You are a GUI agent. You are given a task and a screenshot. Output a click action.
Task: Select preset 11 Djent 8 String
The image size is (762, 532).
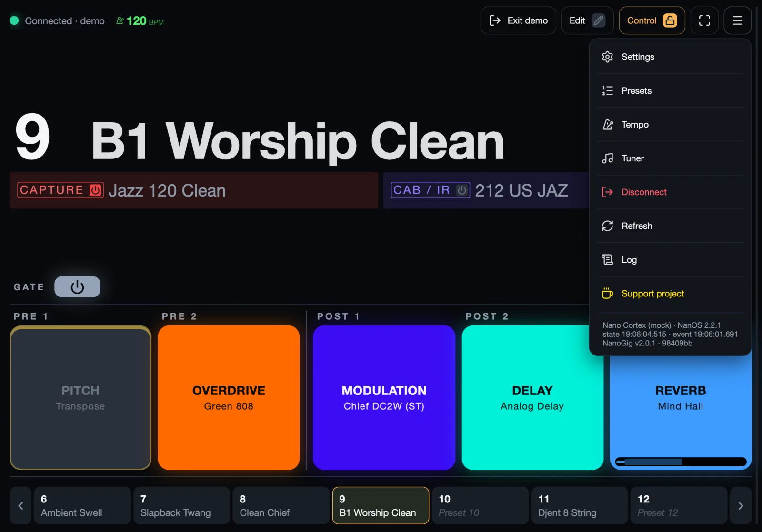tap(580, 505)
